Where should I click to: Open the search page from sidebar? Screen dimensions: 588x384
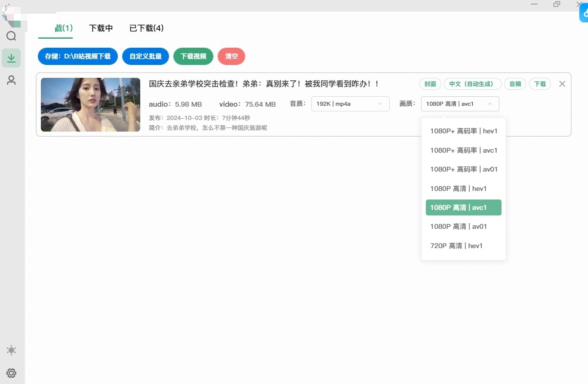(x=11, y=36)
